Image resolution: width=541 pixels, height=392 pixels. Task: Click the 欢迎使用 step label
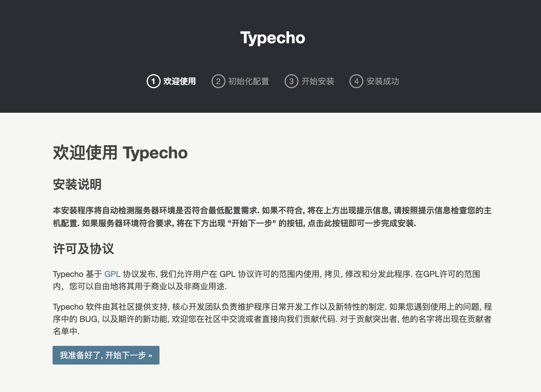179,81
